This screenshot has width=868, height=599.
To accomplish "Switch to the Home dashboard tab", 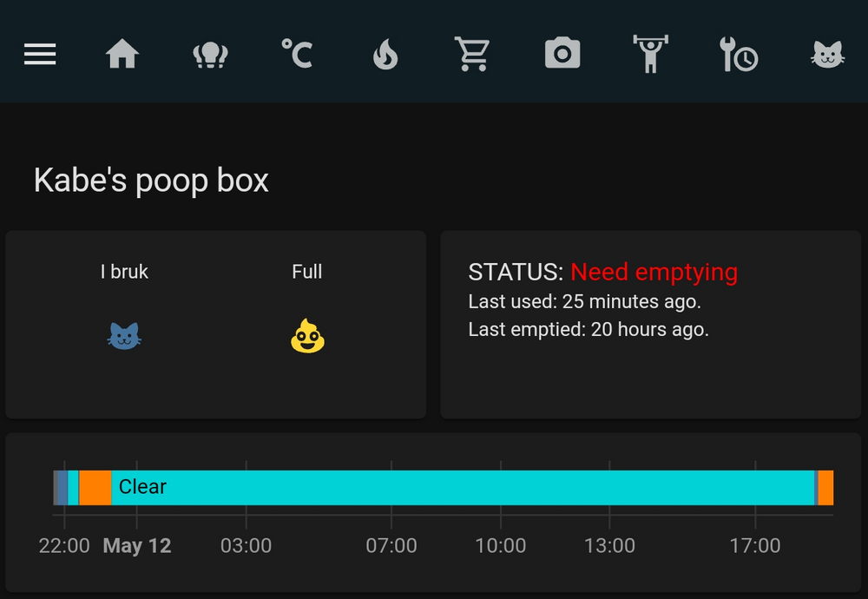I will pos(122,55).
